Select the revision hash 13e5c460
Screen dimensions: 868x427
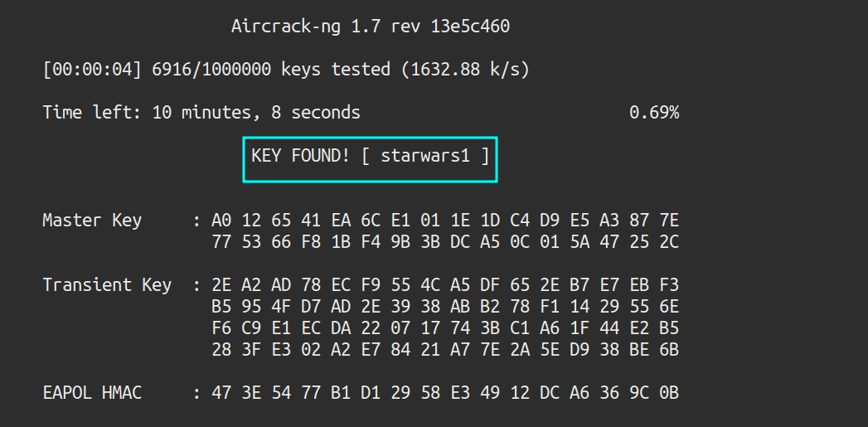[x=470, y=27]
